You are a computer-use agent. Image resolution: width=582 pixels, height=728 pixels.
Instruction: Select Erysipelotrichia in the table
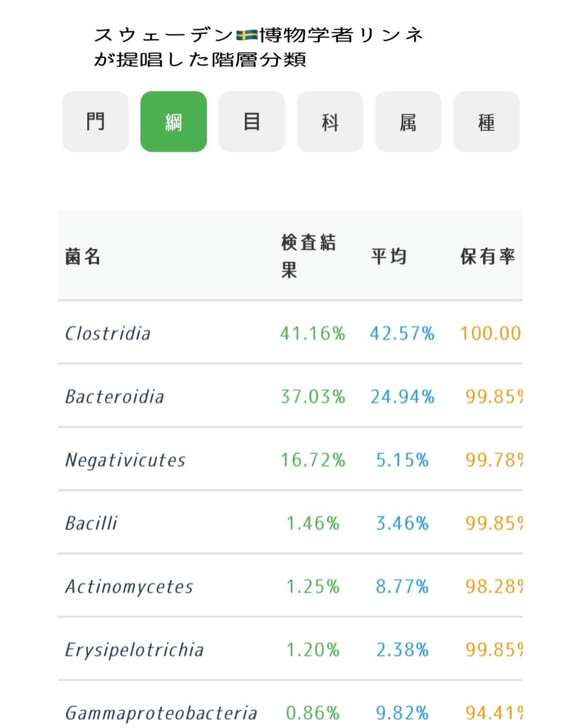134,650
